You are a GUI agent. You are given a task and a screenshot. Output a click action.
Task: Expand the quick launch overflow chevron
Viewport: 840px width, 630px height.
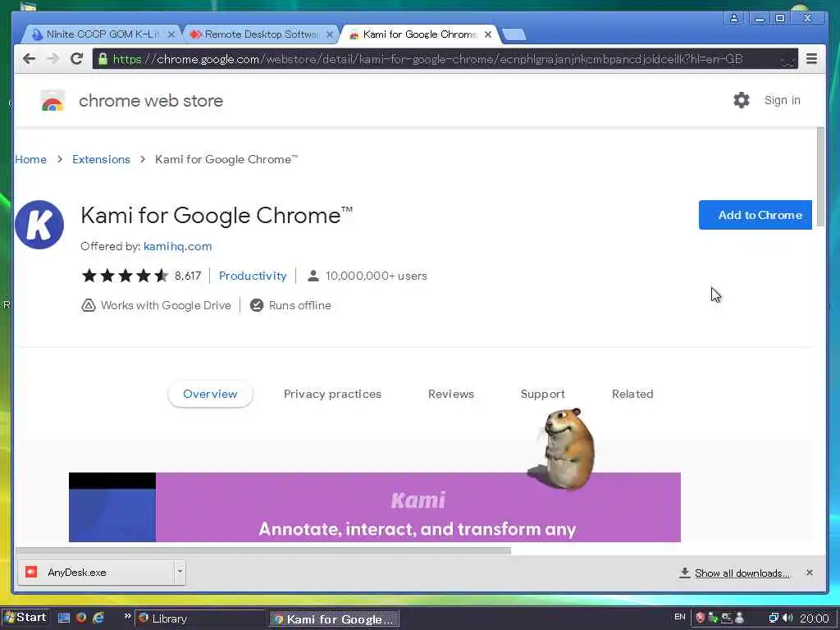click(127, 616)
